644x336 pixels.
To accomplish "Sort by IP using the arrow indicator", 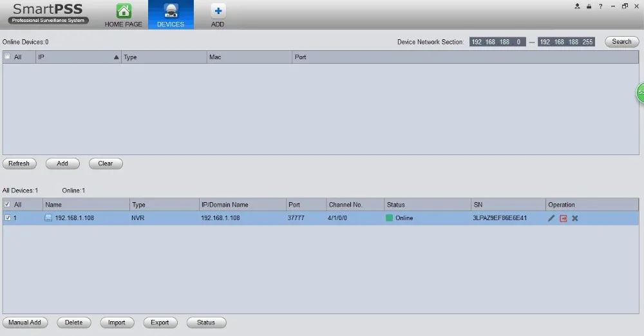I will tap(116, 57).
